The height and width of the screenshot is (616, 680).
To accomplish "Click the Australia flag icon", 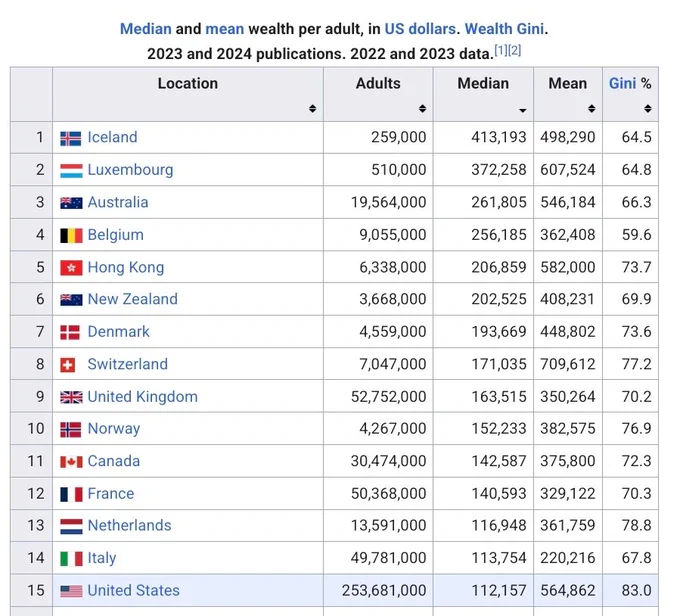I will pos(71,203).
